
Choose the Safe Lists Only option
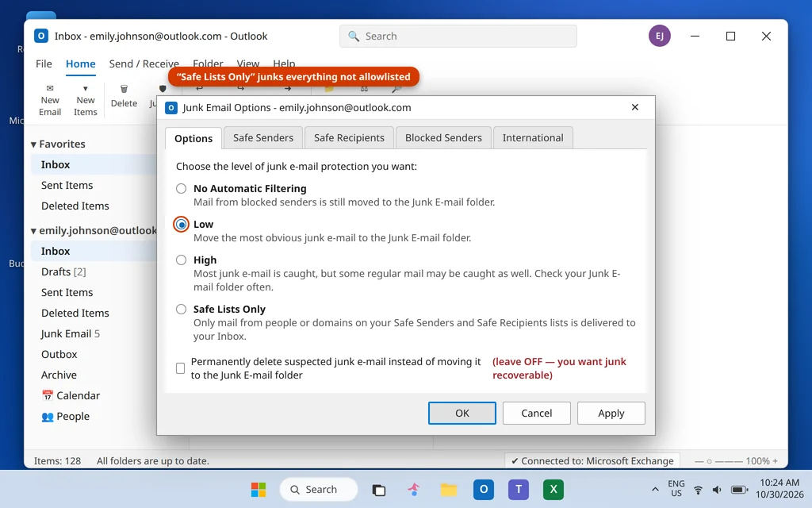[x=181, y=310]
